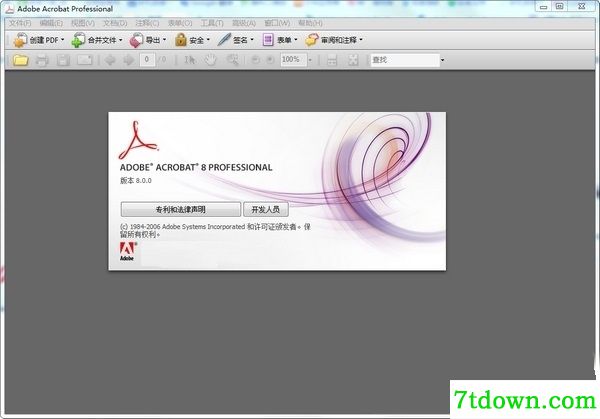The image size is (600, 419).
Task: Expand the 审阅和注释 dropdown arrow
Action: (361, 40)
